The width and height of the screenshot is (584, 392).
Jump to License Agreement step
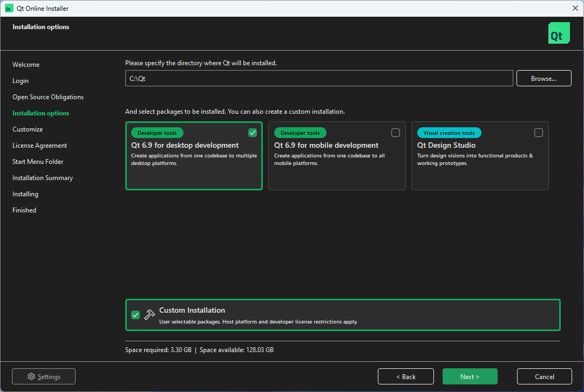(40, 146)
